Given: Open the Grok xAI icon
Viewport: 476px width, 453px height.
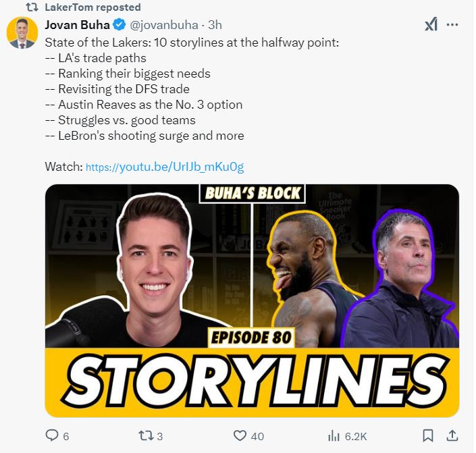Looking at the screenshot, I should pyautogui.click(x=431, y=24).
